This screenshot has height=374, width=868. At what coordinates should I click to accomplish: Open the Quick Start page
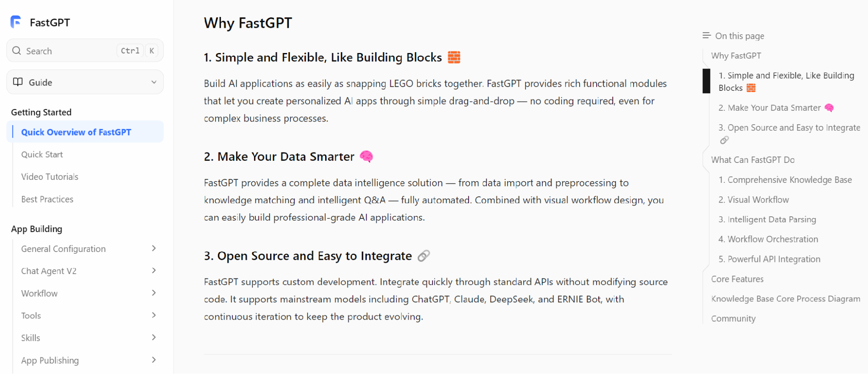click(42, 155)
